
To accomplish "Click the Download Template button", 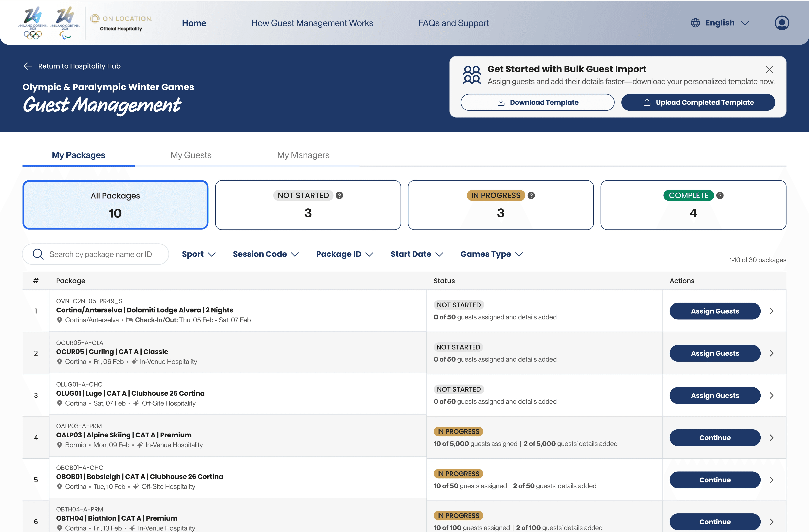I will (537, 102).
